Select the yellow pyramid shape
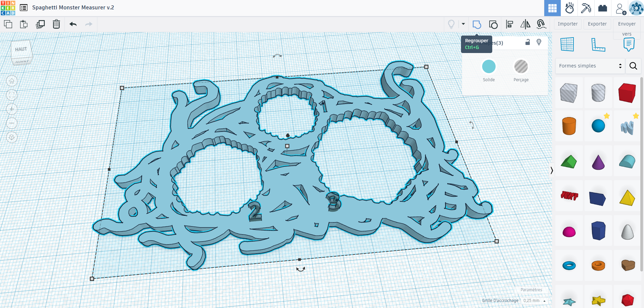Image resolution: width=644 pixels, height=308 pixels. (627, 197)
